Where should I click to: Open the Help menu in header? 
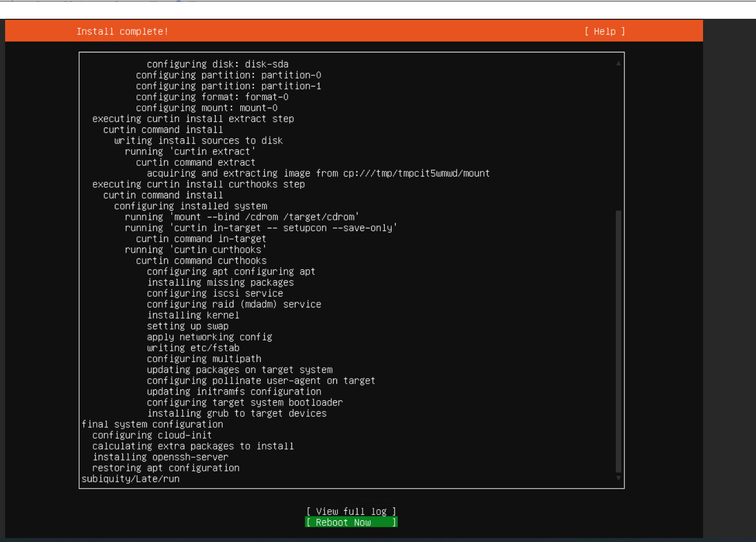point(605,32)
